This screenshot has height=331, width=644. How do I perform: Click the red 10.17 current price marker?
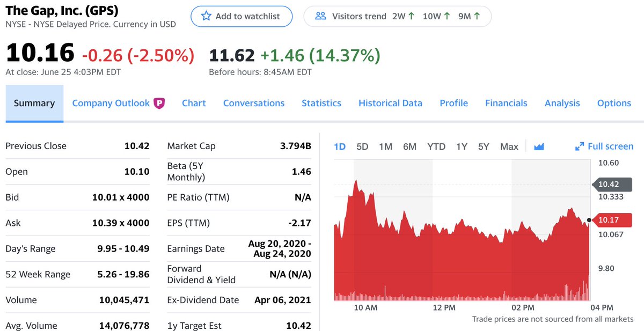coord(612,219)
